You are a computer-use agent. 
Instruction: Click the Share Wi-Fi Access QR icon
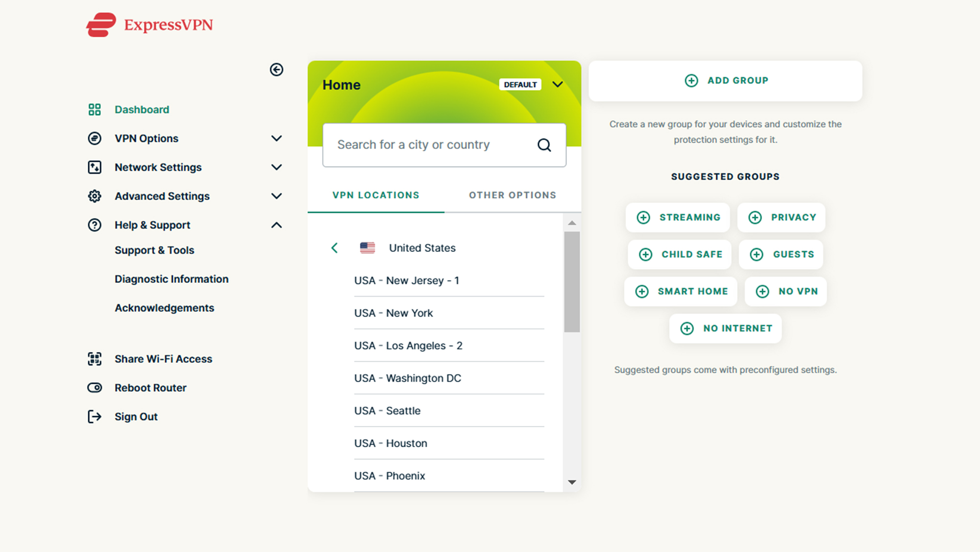[95, 359]
